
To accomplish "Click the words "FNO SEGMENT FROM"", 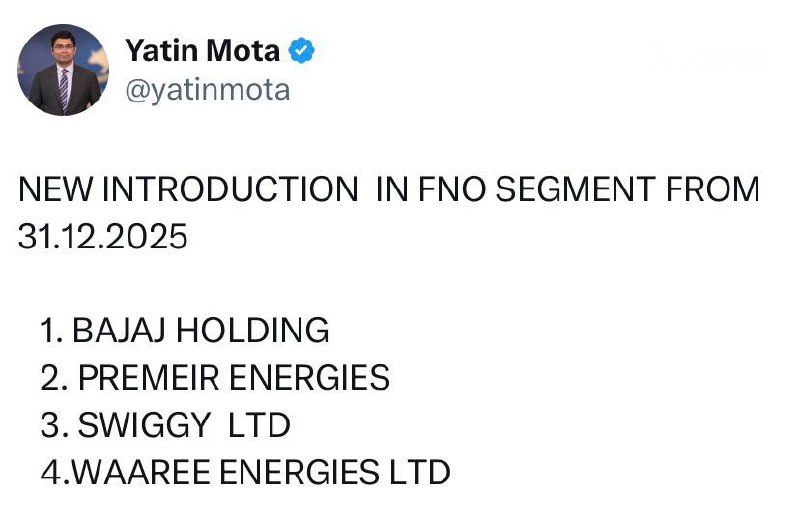I will (587, 190).
